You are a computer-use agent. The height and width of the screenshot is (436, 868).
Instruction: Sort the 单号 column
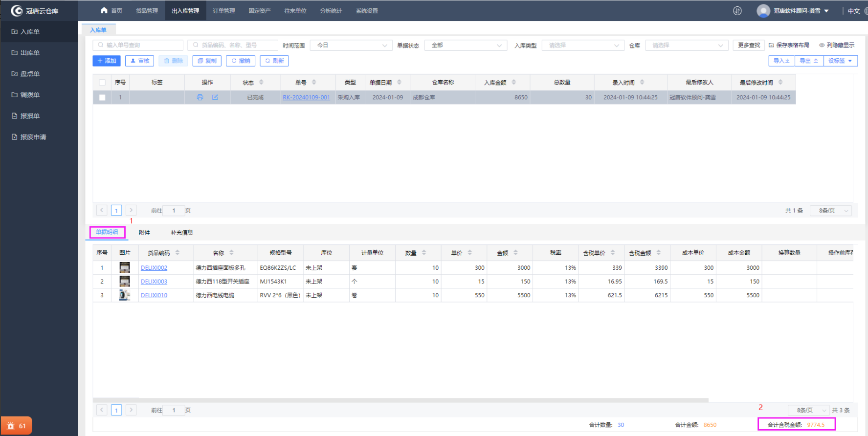click(x=314, y=82)
